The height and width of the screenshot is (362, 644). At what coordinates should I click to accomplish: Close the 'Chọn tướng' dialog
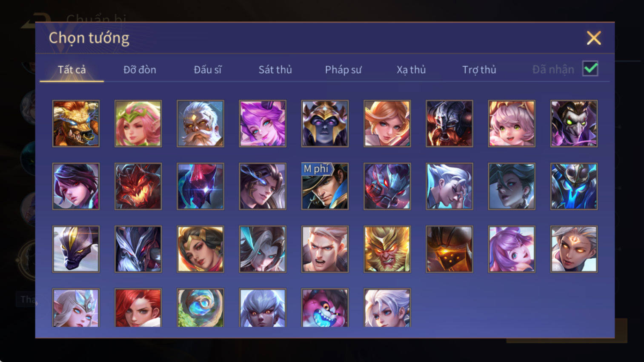tap(593, 38)
